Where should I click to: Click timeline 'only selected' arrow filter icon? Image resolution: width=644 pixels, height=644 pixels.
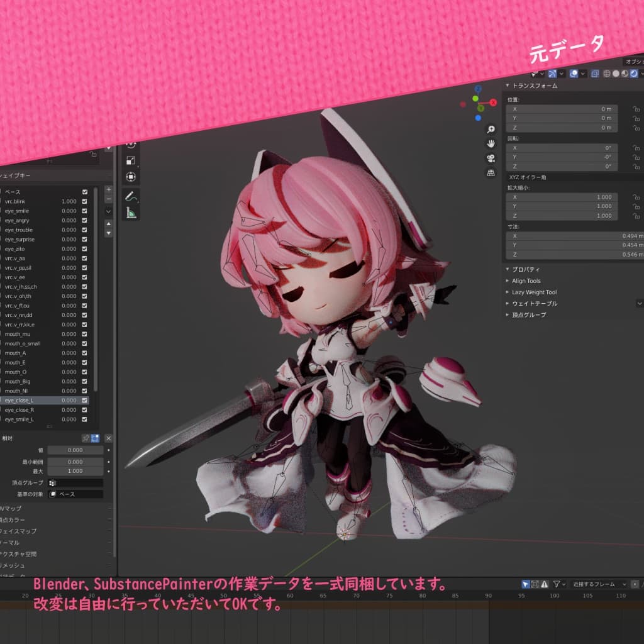pyautogui.click(x=526, y=584)
